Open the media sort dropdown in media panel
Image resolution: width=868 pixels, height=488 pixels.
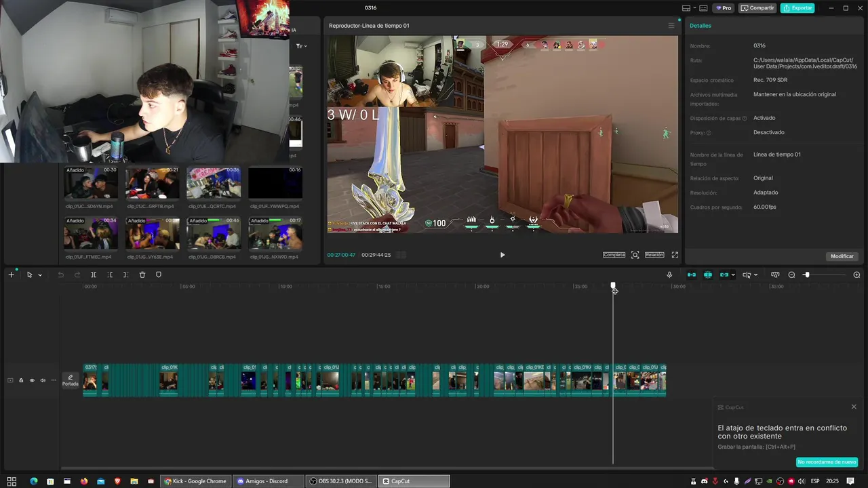click(x=301, y=46)
